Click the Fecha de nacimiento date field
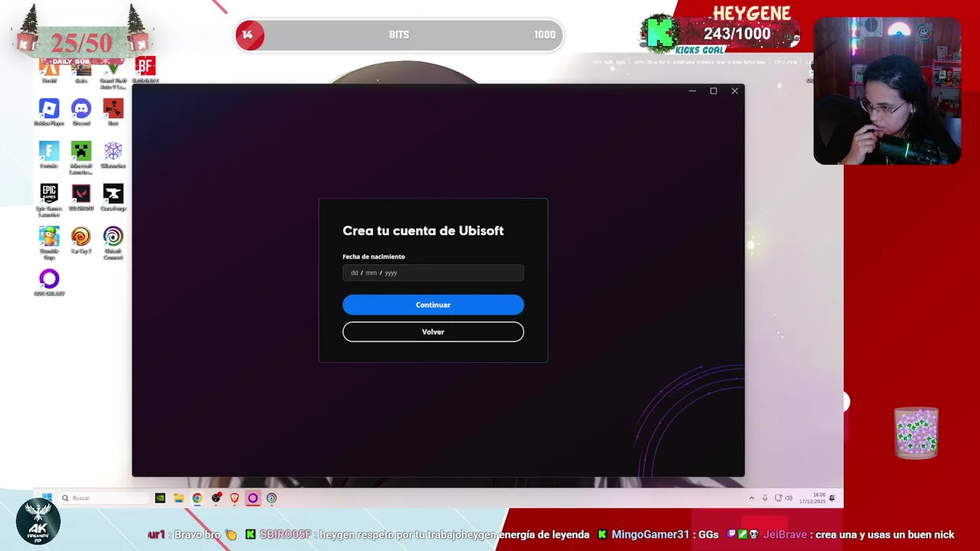Viewport: 980px width, 551px height. [433, 272]
